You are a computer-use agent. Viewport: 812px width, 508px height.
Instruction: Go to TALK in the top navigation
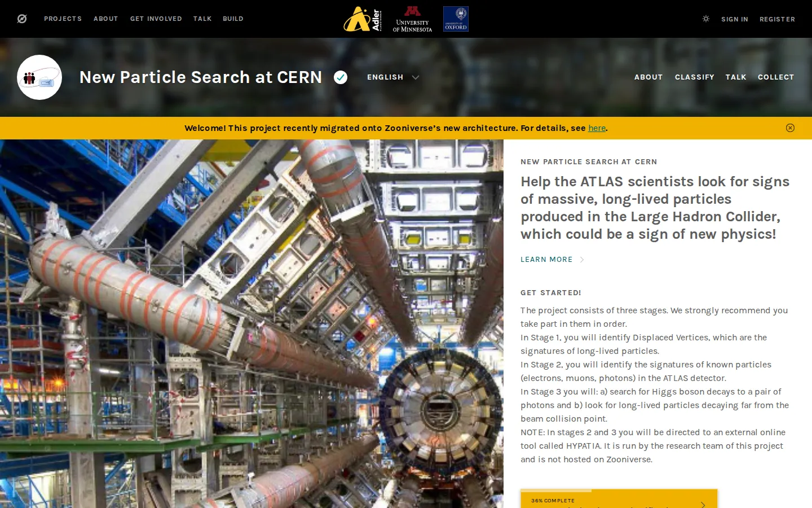[202, 19]
